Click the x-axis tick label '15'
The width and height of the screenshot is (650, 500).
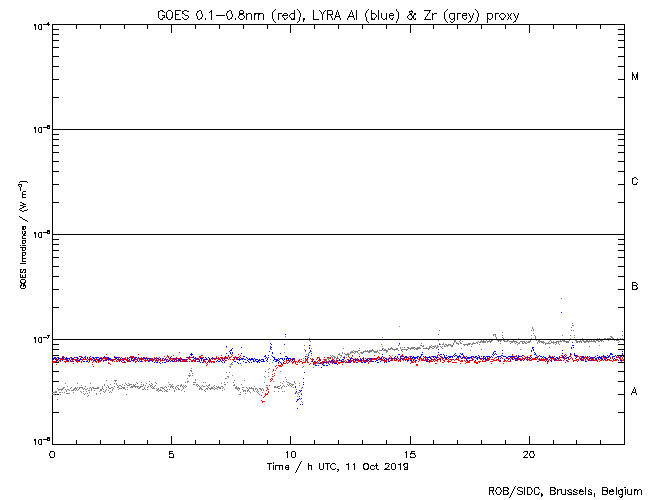click(409, 455)
